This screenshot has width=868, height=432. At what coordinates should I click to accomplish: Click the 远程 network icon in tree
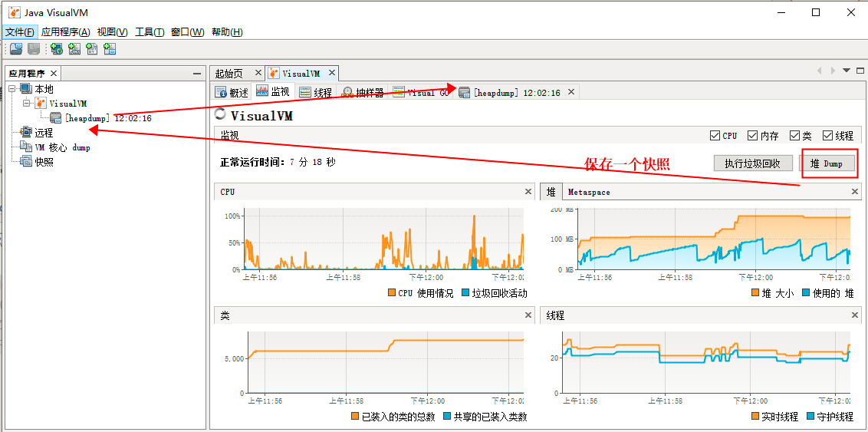[x=26, y=133]
